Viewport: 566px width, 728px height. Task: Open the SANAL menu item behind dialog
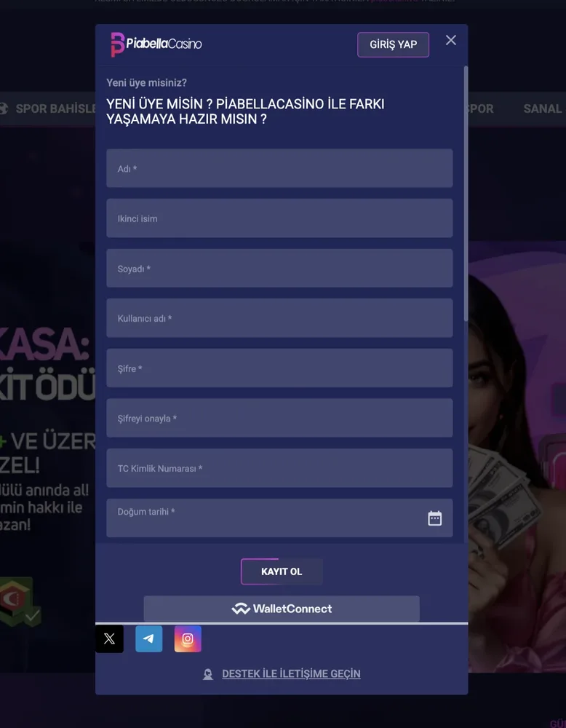542,108
